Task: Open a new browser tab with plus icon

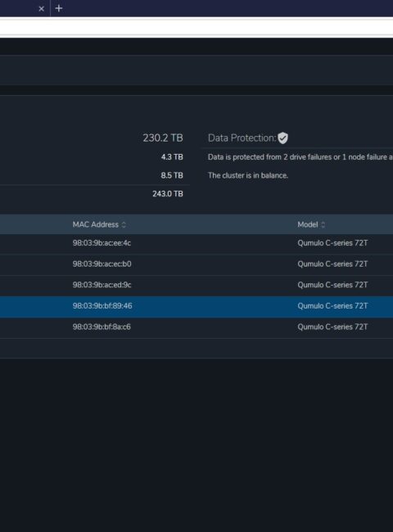Action: tap(59, 8)
